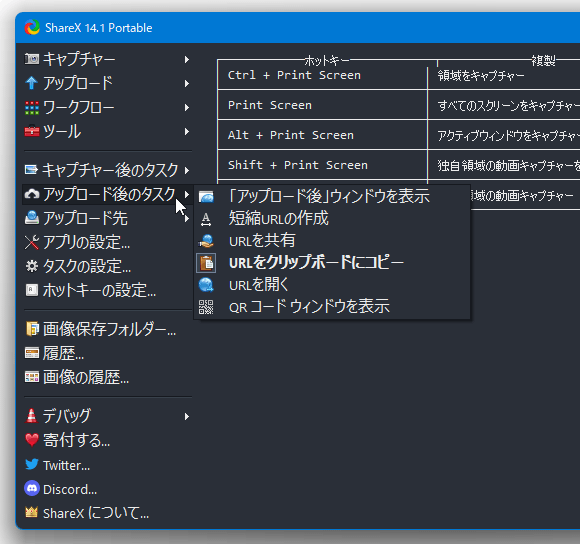The width and height of the screenshot is (580, 544).
Task: Click the cloud icon beside アップロード後のタスク
Action: click(x=31, y=194)
